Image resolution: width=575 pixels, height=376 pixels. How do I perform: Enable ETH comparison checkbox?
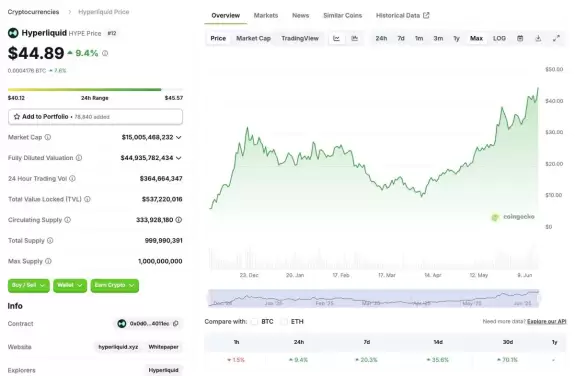coord(284,322)
